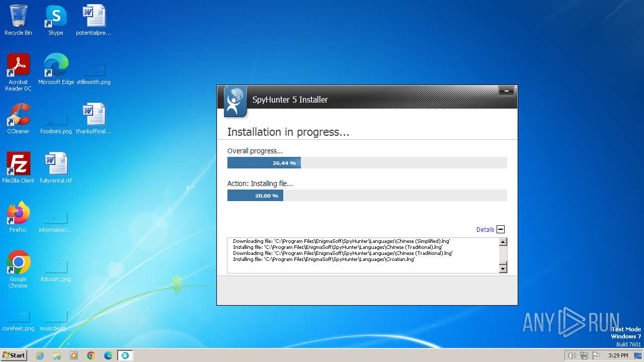Launch Skype from the desktop

(x=55, y=20)
